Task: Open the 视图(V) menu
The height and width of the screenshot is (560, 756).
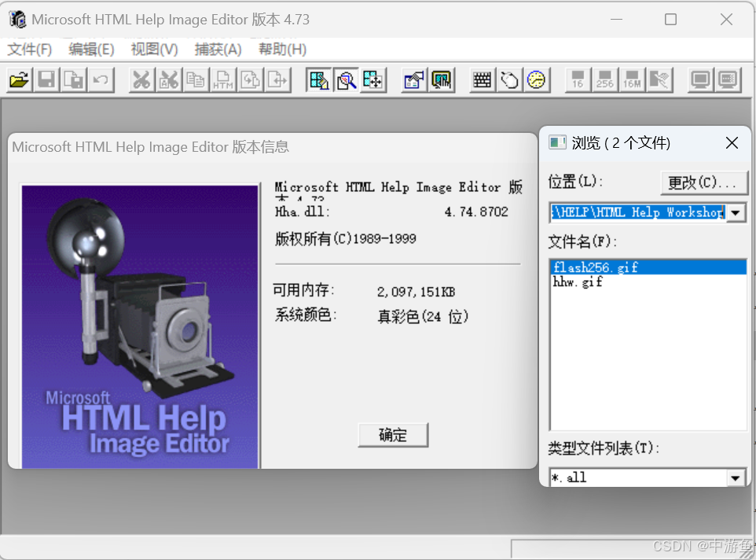Action: click(x=154, y=50)
